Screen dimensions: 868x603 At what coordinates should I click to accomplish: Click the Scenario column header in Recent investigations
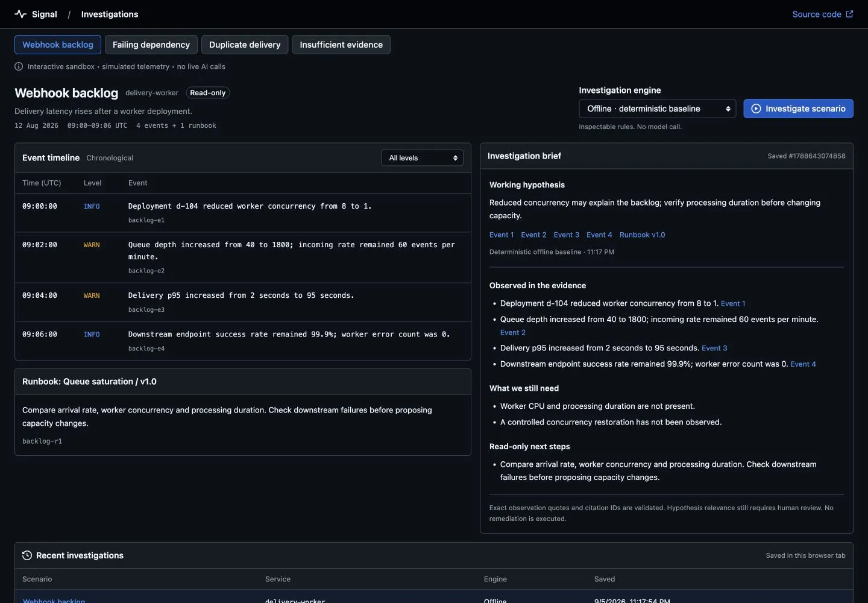coord(37,579)
